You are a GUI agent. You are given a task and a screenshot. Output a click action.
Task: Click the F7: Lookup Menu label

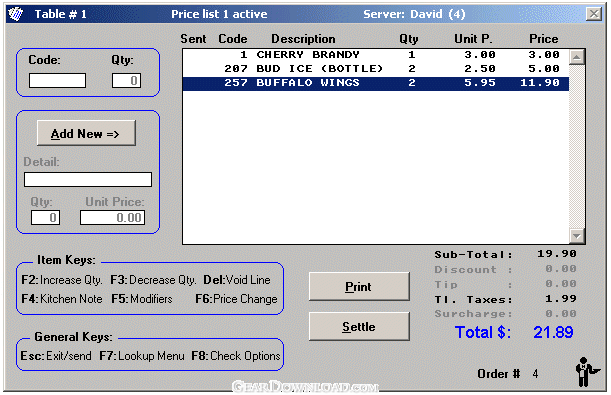pyautogui.click(x=142, y=356)
